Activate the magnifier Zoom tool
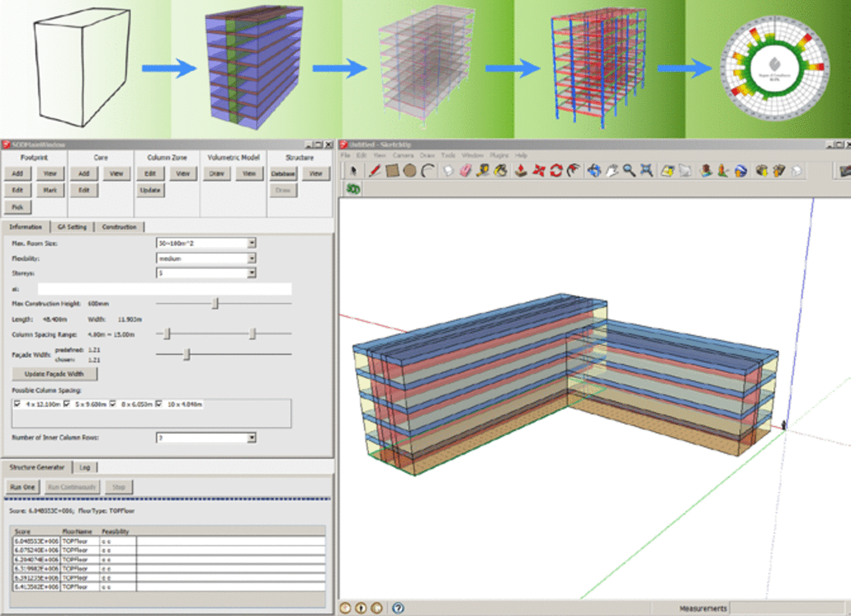Viewport: 851px width, 616px height. click(629, 171)
